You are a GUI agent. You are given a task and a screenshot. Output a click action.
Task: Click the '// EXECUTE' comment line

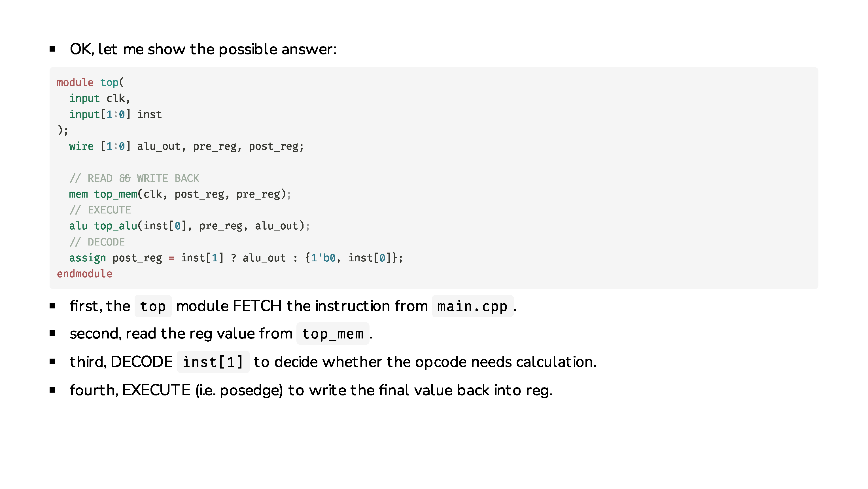point(100,210)
